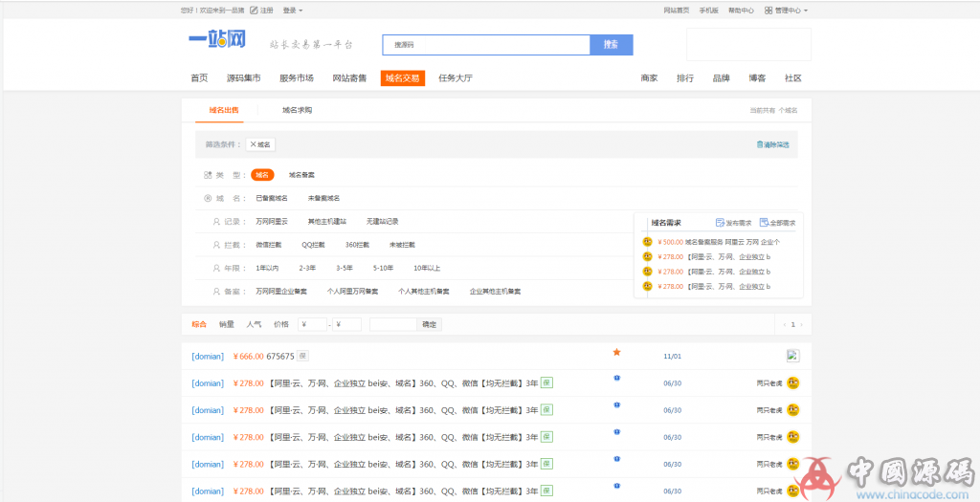This screenshot has height=502, width=980.
Task: Click the 一站网 site logo
Action: pos(217,40)
